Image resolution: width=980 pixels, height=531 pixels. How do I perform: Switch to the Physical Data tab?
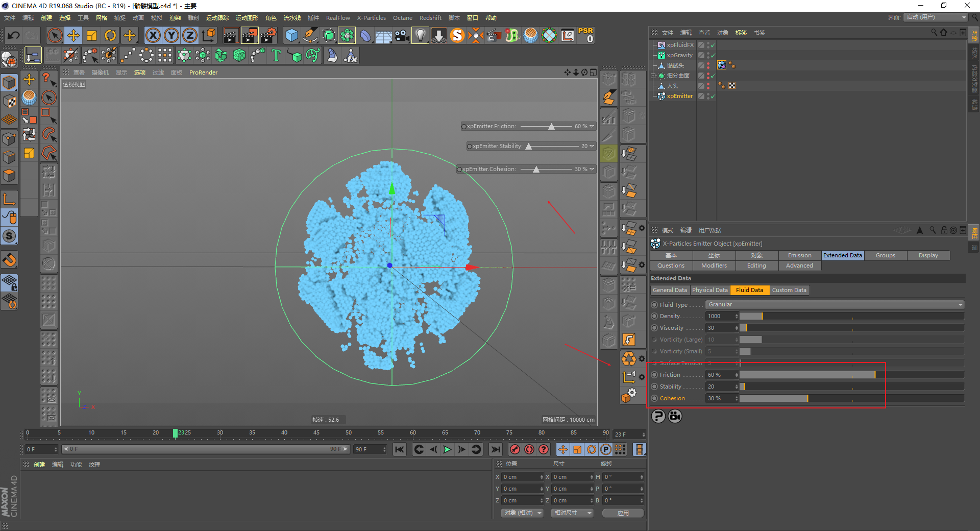coord(710,290)
